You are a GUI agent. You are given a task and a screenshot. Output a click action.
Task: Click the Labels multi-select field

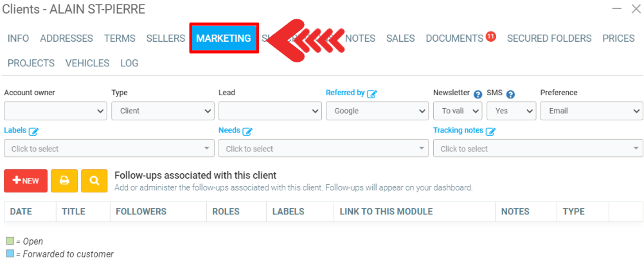pyautogui.click(x=109, y=149)
